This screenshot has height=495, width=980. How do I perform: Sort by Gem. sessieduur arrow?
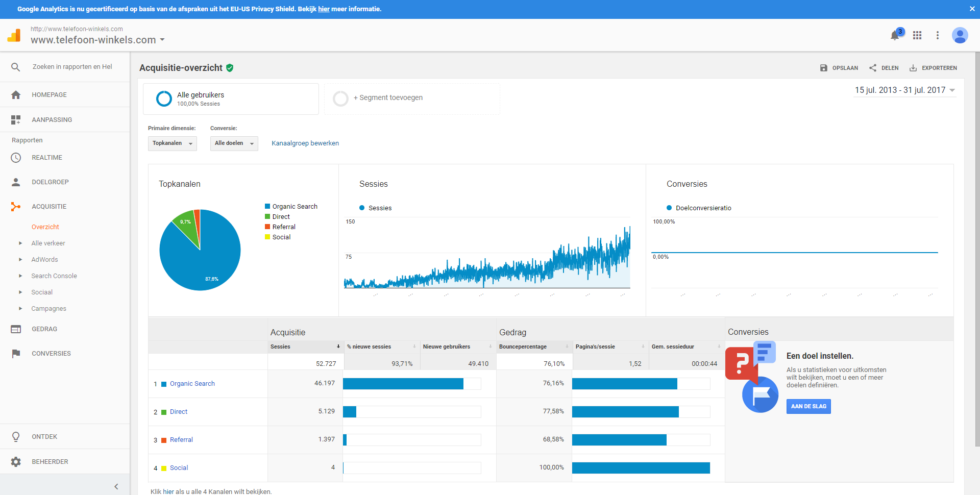(719, 346)
